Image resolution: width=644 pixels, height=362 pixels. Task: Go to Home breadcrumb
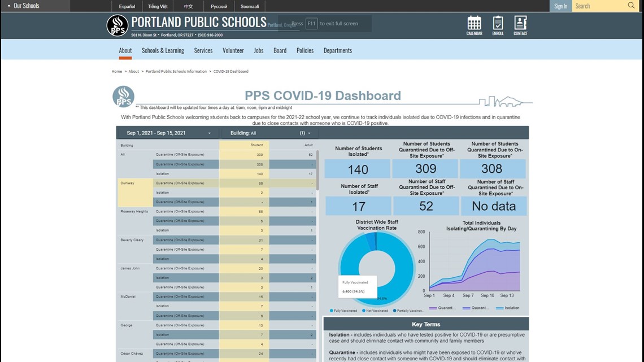point(116,71)
